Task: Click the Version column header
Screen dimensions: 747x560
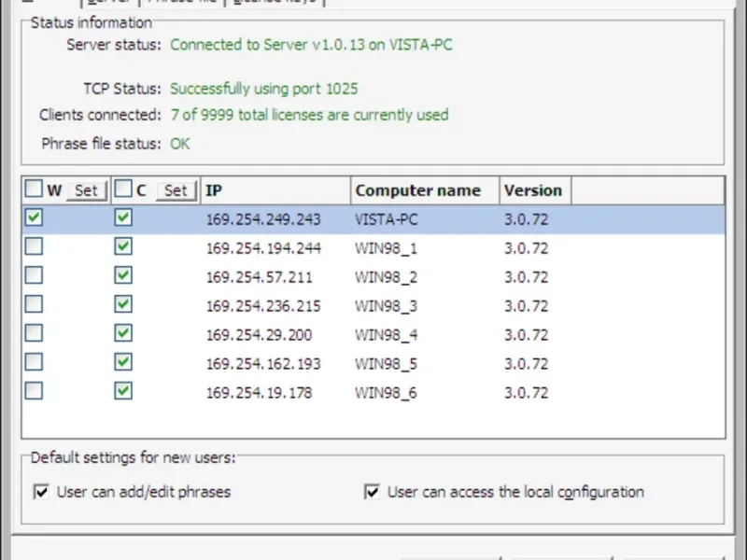Action: (534, 190)
